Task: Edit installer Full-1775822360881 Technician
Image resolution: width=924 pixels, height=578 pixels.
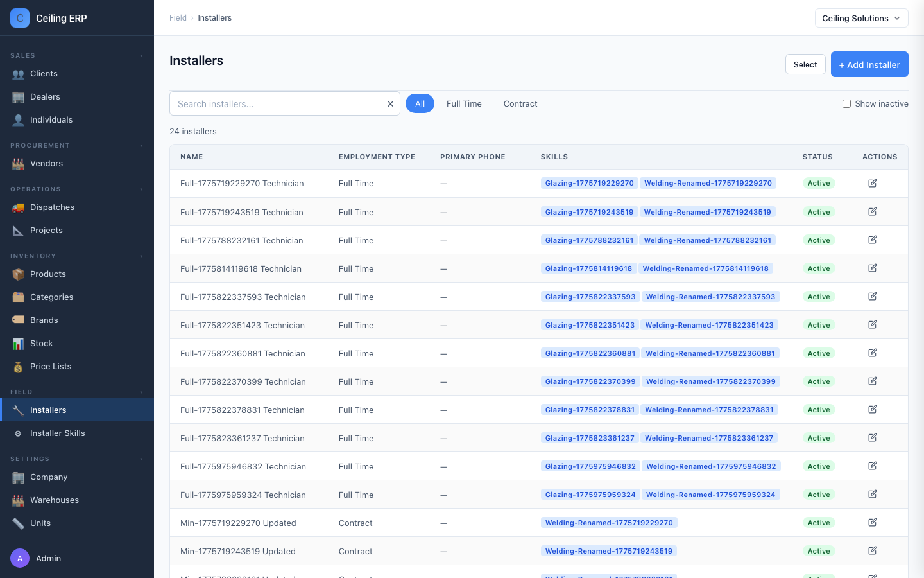Action: pos(873,353)
